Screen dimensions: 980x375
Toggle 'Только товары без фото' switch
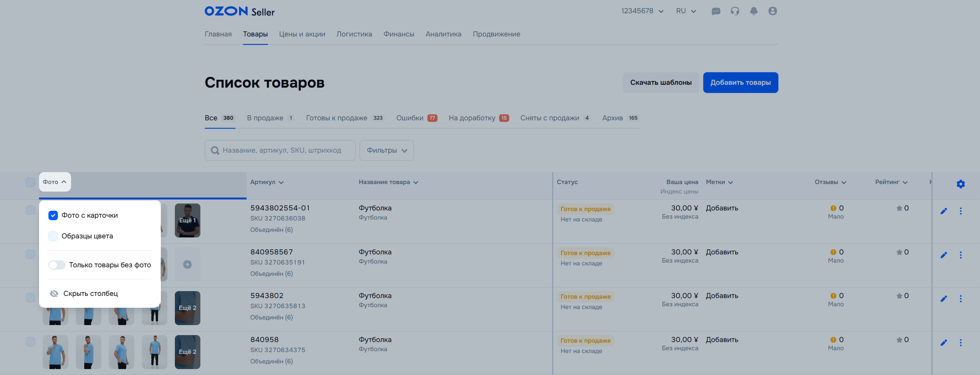click(x=57, y=265)
